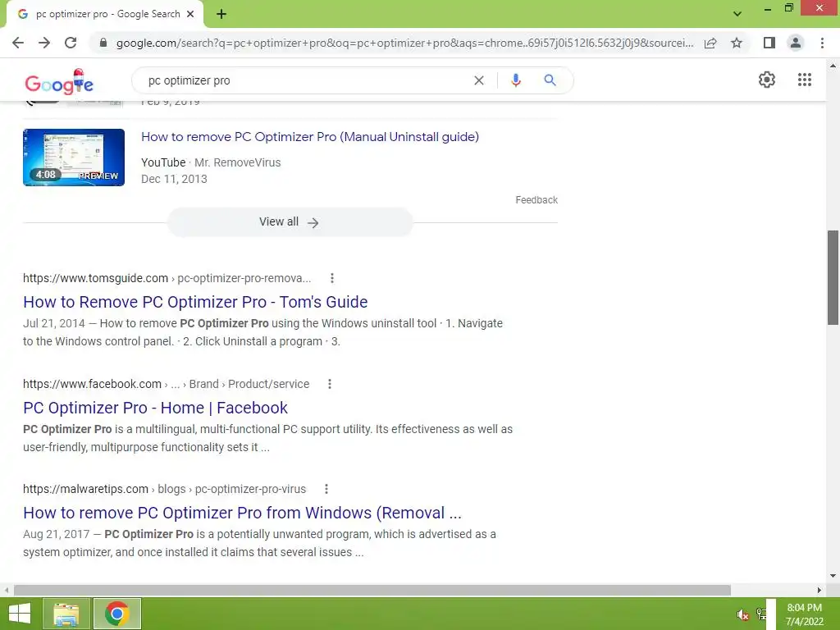The image size is (840, 630).
Task: Open the taskbar clock showing 8:04 PM
Action: click(x=804, y=614)
